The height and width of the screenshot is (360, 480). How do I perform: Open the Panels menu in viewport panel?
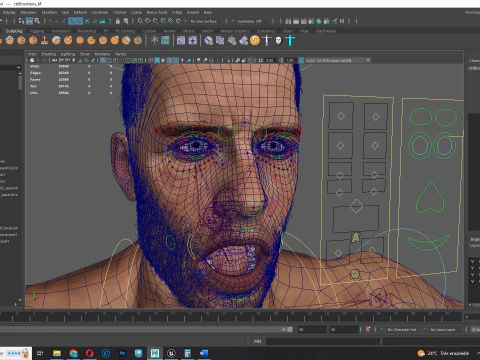pos(121,54)
